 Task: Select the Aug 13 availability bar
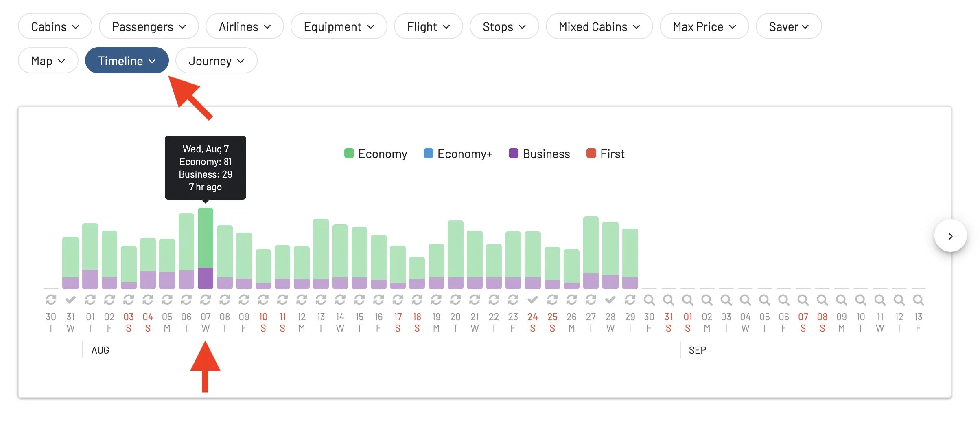321,254
